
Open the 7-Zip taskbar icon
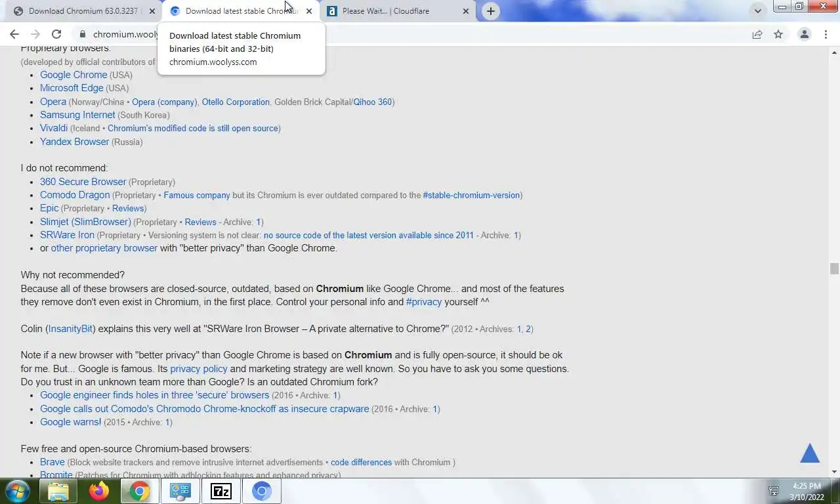(221, 491)
